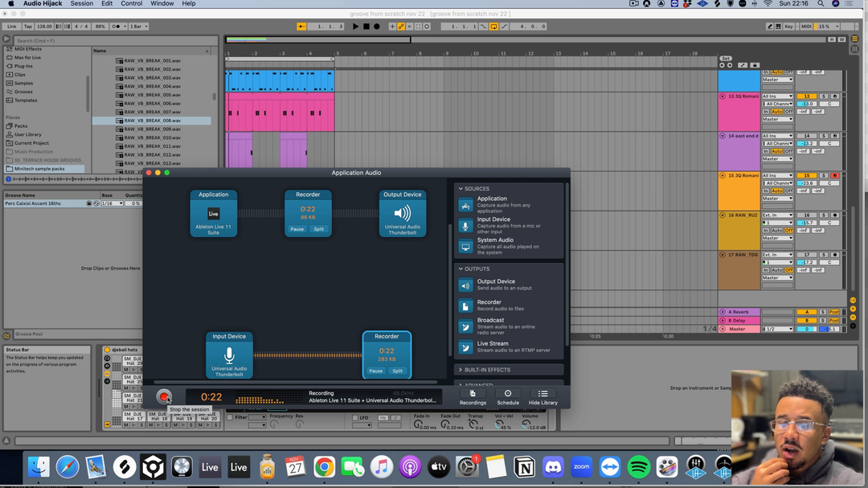Screen dimensions: 868x488
Task: Click the Ableton transport Play button
Action: [355, 27]
